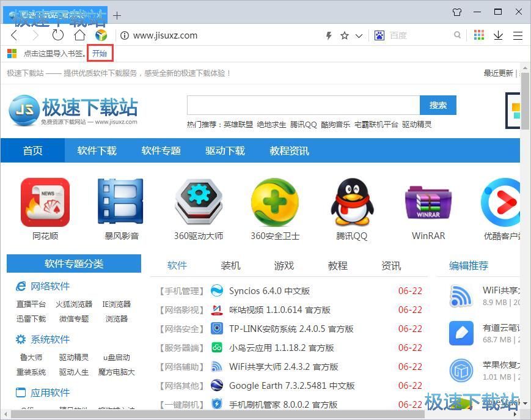This screenshot has height=420, width=531.
Task: Open 咪咕视频 1.1.0.614 官方版 entry
Action: point(280,309)
